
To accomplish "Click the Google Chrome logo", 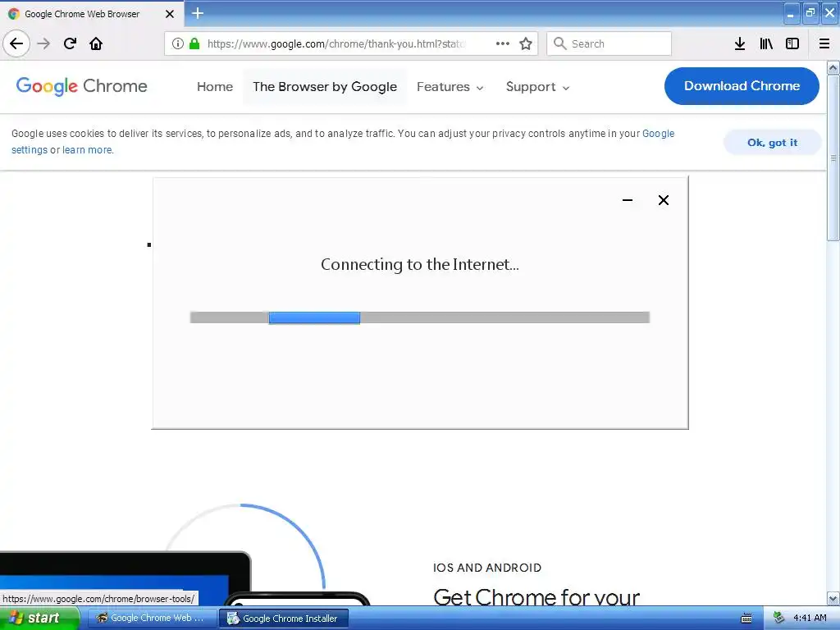I will [81, 86].
